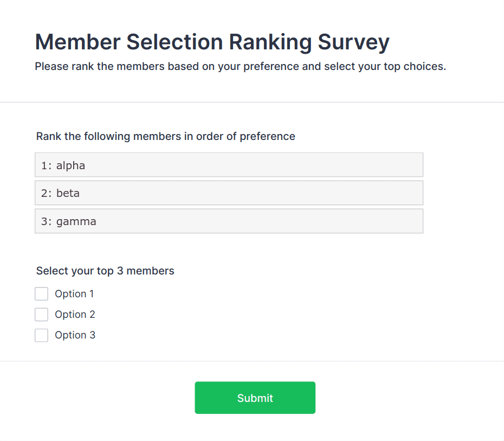Click the "Option 2" label text

click(x=75, y=315)
